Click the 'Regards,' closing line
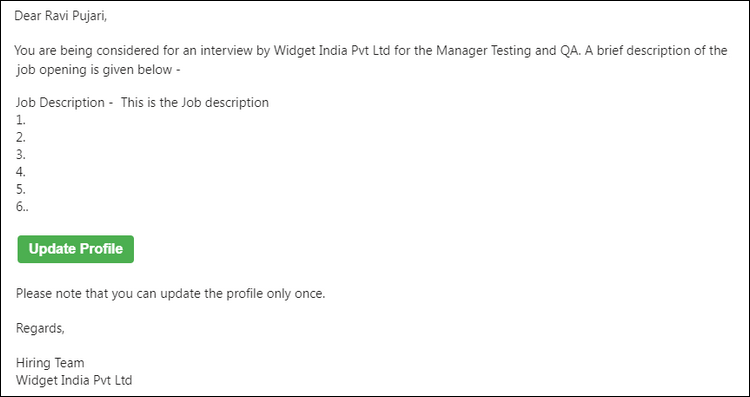The image size is (750, 397). (40, 329)
